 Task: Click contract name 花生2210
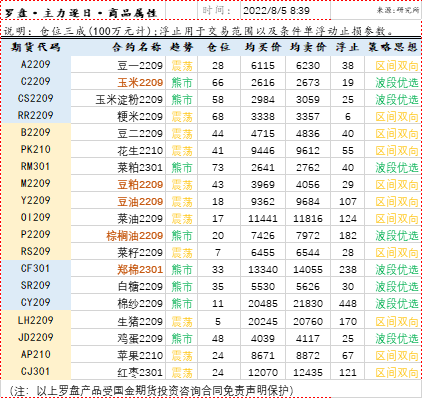pos(140,151)
